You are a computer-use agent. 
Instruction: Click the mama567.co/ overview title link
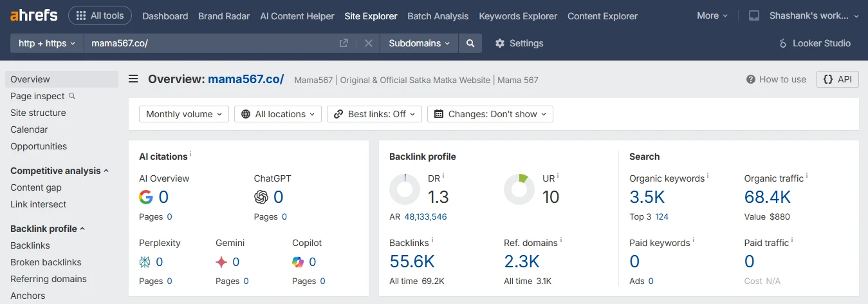(246, 79)
